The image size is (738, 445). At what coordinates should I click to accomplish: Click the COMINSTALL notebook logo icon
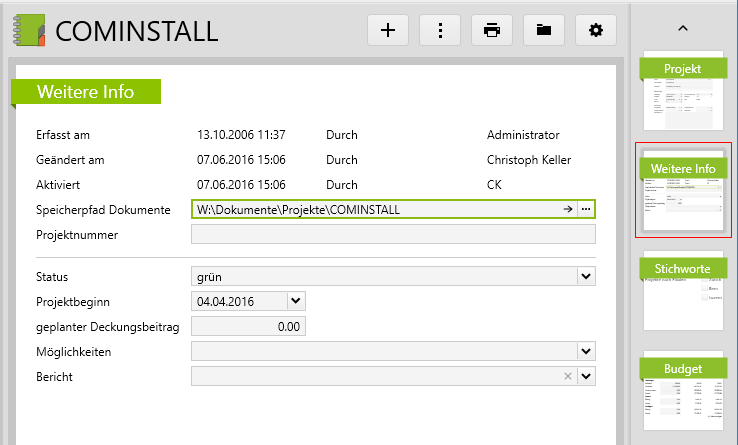(29, 30)
